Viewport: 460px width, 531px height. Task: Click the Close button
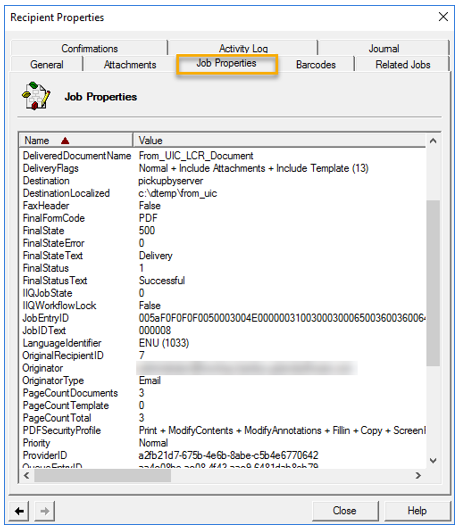(x=344, y=511)
